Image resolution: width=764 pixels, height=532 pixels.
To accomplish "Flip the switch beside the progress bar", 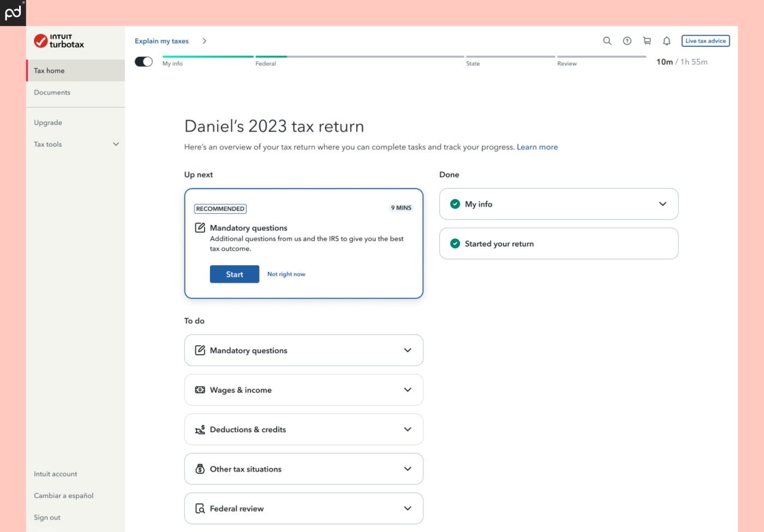I will click(x=144, y=61).
